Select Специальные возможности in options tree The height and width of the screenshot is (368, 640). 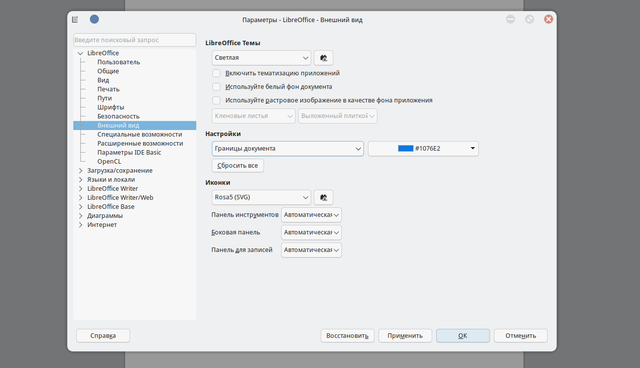click(x=140, y=134)
